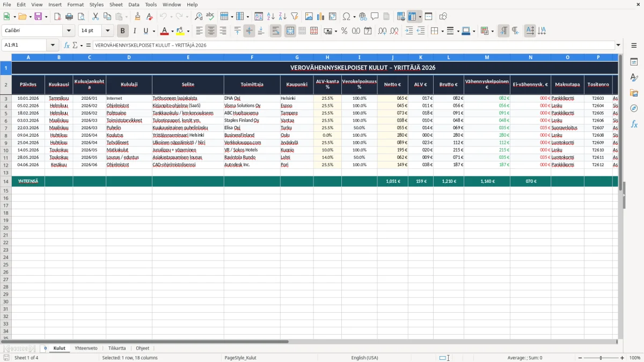This screenshot has height=362, width=644.
Task: Open Find & Replace from the toolbar
Action: tap(199, 17)
